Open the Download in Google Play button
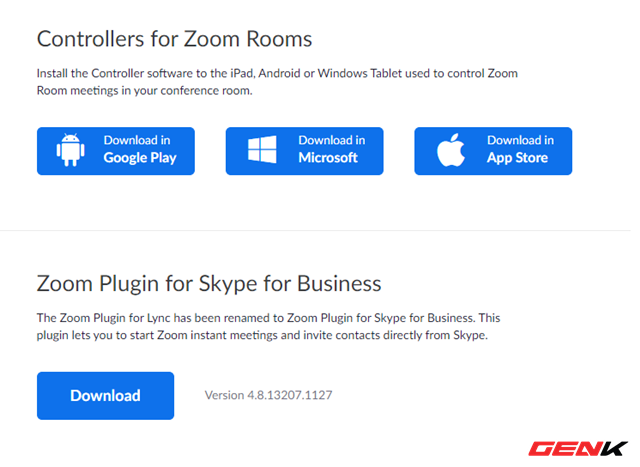The width and height of the screenshot is (640, 467). coord(116,151)
